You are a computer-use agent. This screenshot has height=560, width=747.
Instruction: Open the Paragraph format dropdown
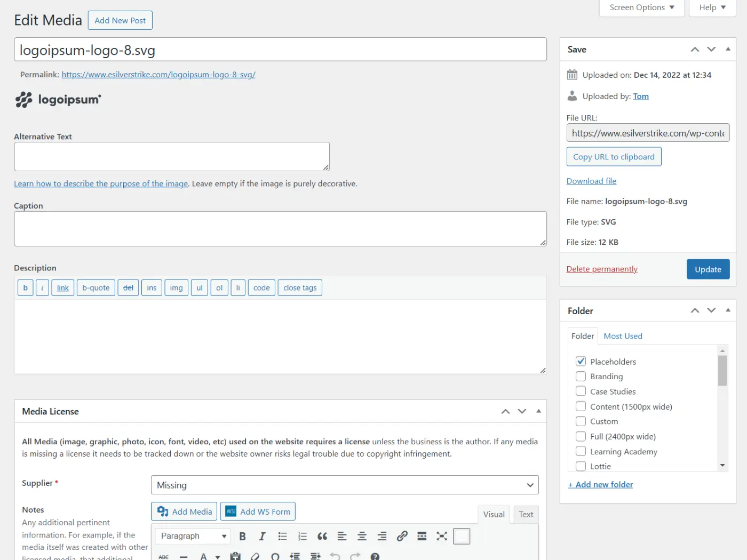[x=193, y=536]
